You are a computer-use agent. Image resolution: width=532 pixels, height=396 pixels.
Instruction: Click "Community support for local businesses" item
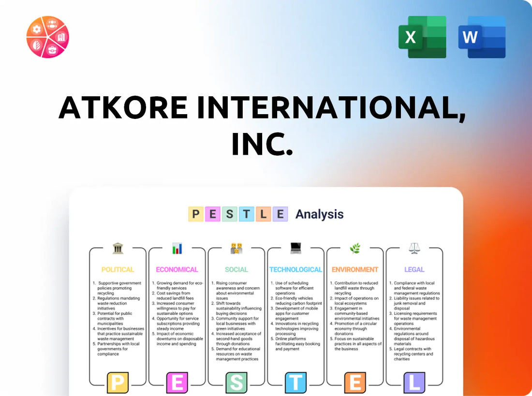[x=235, y=324]
